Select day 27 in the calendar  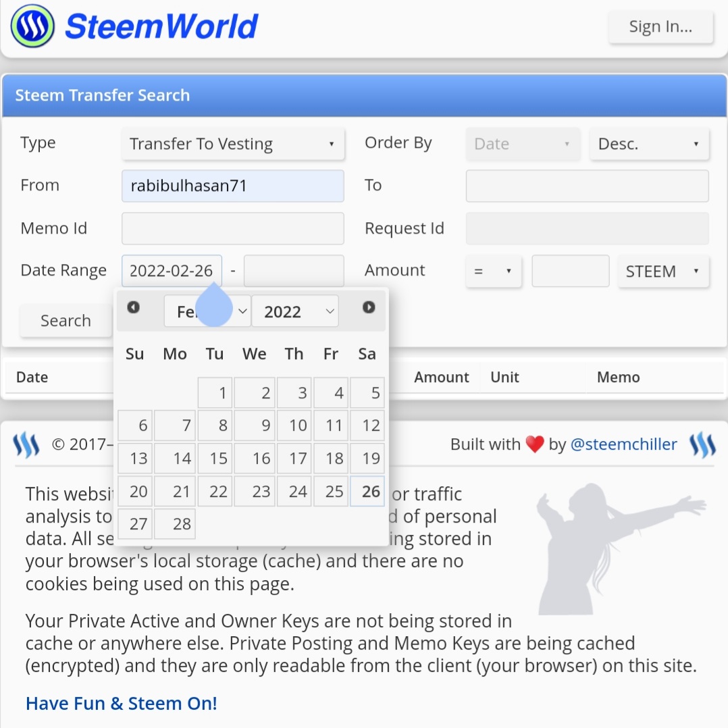(x=134, y=524)
